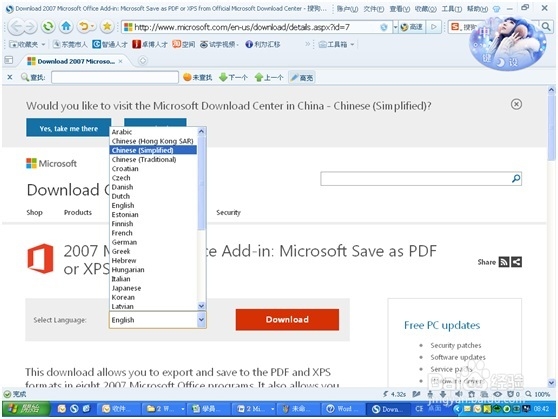Choose Danish from the language list
Image resolution: width=558 pixels, height=419 pixels.
coord(153,187)
